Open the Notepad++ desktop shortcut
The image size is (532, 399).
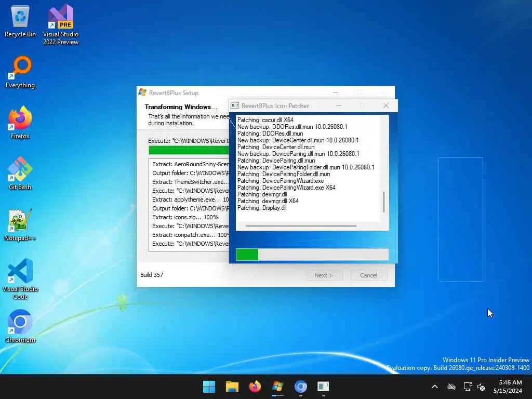[x=20, y=224]
